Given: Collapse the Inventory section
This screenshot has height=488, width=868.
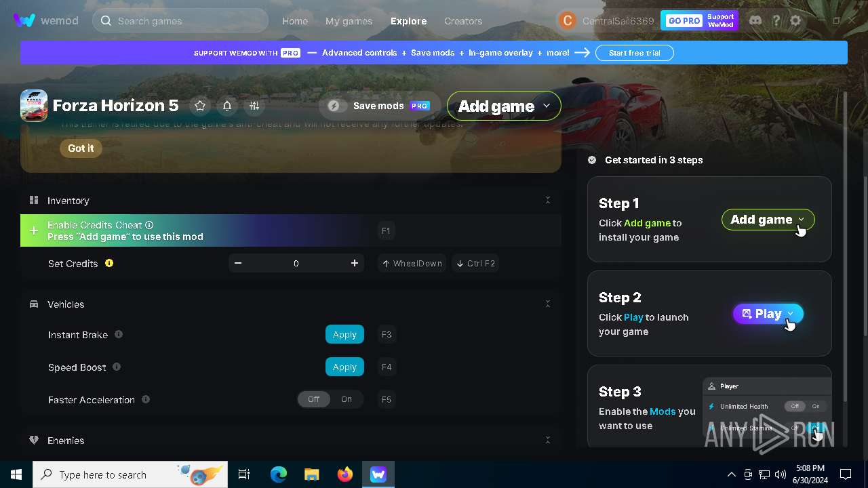Looking at the screenshot, I should pos(548,200).
